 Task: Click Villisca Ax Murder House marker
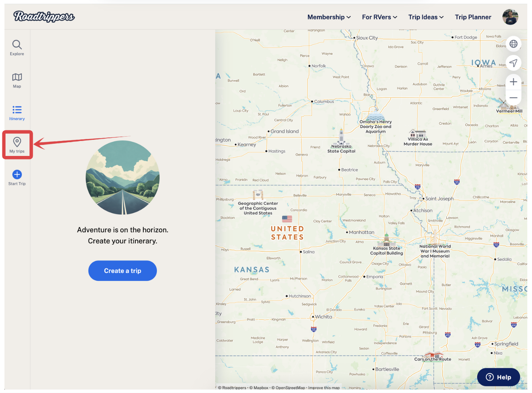click(x=417, y=133)
